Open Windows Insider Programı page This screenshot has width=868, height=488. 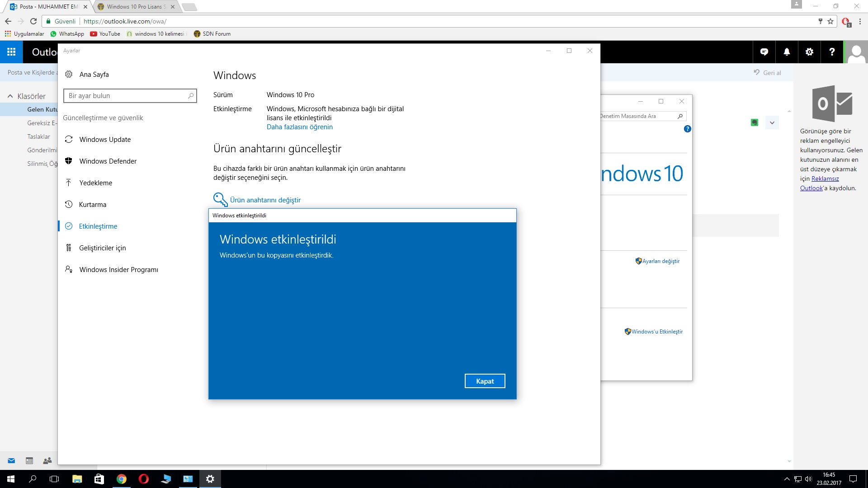coord(118,270)
